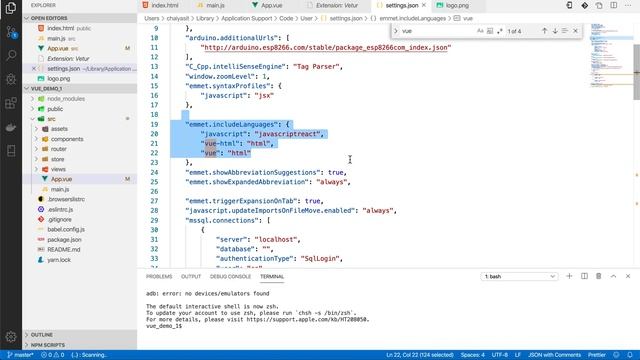Click the master branch in status bar
The image size is (640, 360).
(20, 355)
